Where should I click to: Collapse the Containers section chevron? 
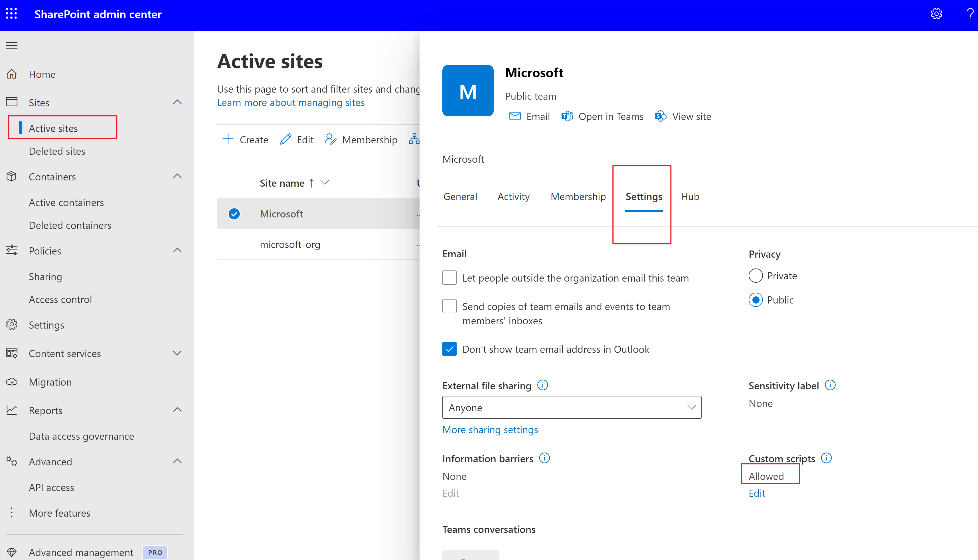pyautogui.click(x=177, y=176)
